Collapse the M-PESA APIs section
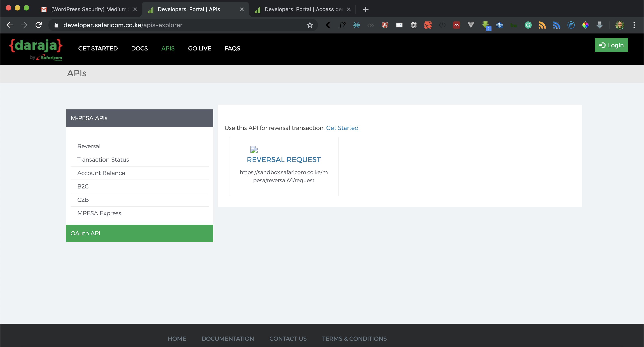Image resolution: width=644 pixels, height=347 pixels. 140,118
